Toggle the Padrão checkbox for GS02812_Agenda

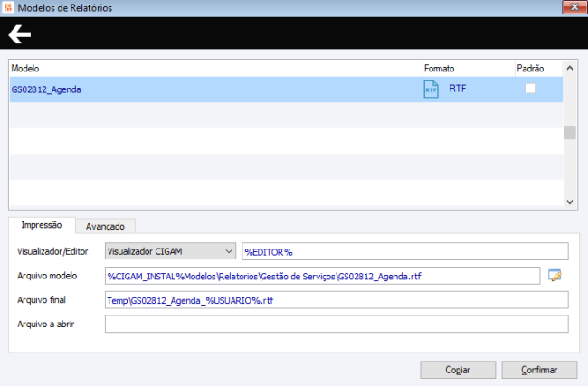(530, 89)
